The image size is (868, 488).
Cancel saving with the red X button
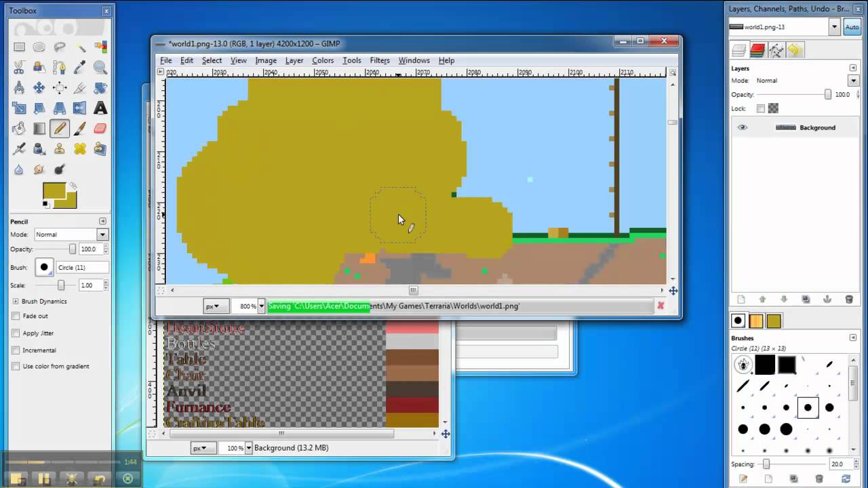pyautogui.click(x=660, y=306)
